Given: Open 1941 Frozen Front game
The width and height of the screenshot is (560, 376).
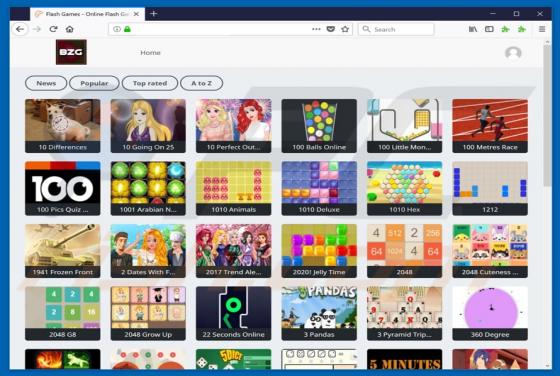Looking at the screenshot, I should point(62,251).
